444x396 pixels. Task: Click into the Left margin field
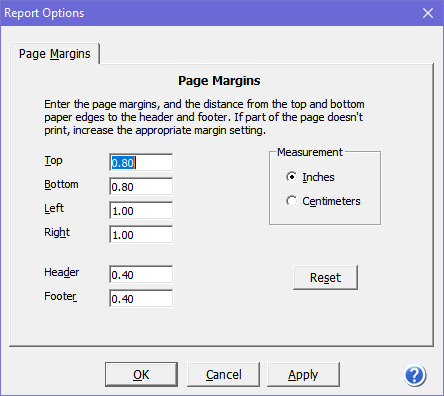click(141, 211)
